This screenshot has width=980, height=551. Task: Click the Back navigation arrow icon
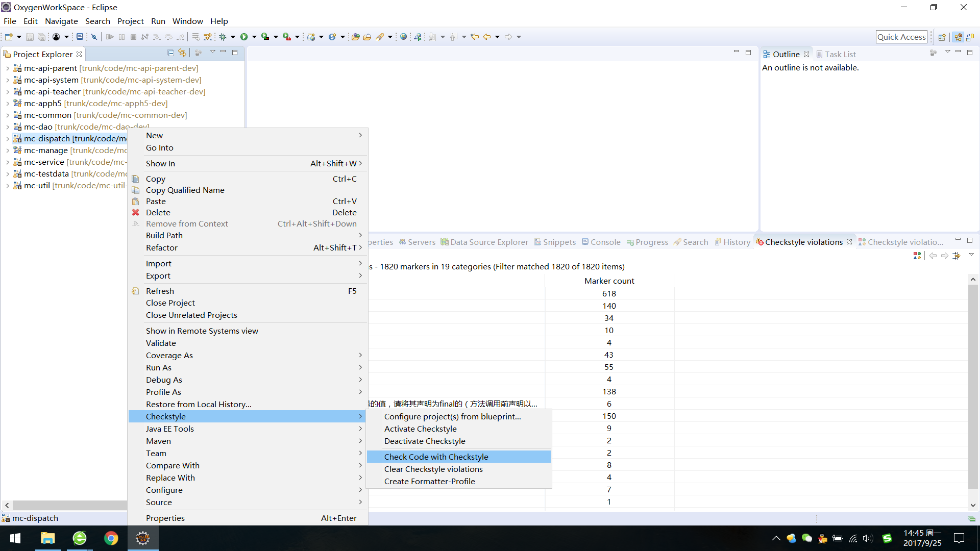click(x=487, y=37)
